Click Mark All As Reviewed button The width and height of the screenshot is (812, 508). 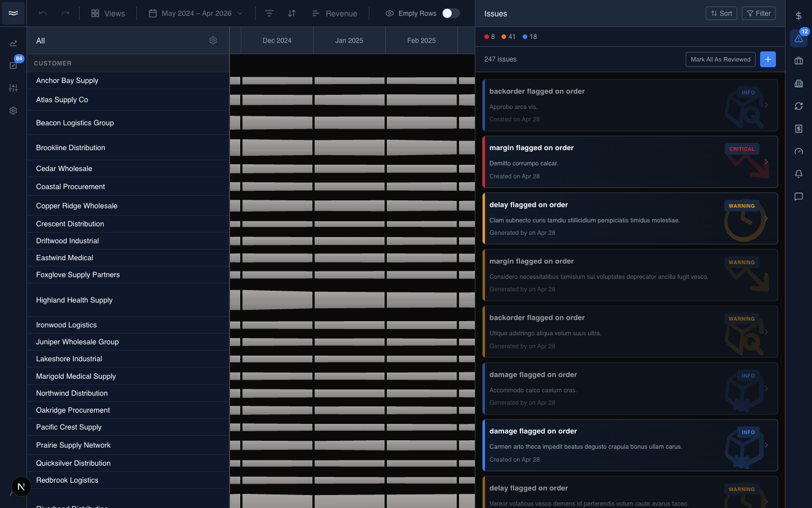(x=721, y=59)
